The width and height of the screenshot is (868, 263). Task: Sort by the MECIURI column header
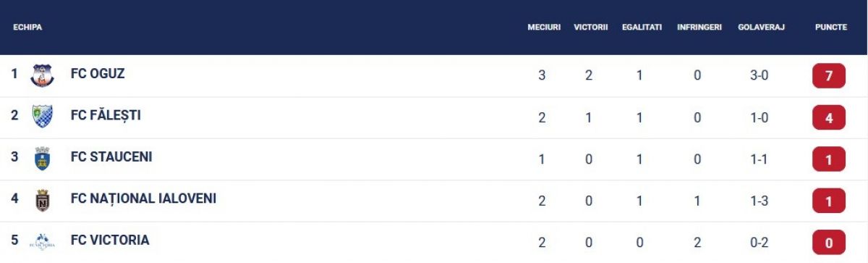tap(544, 28)
